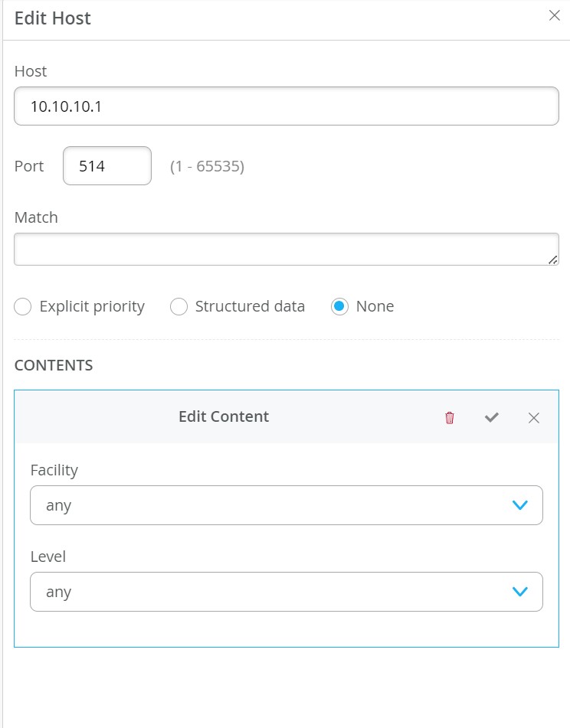Open the Level dropdown using its chevron
Viewport: 570px width, 728px height.
point(519,590)
